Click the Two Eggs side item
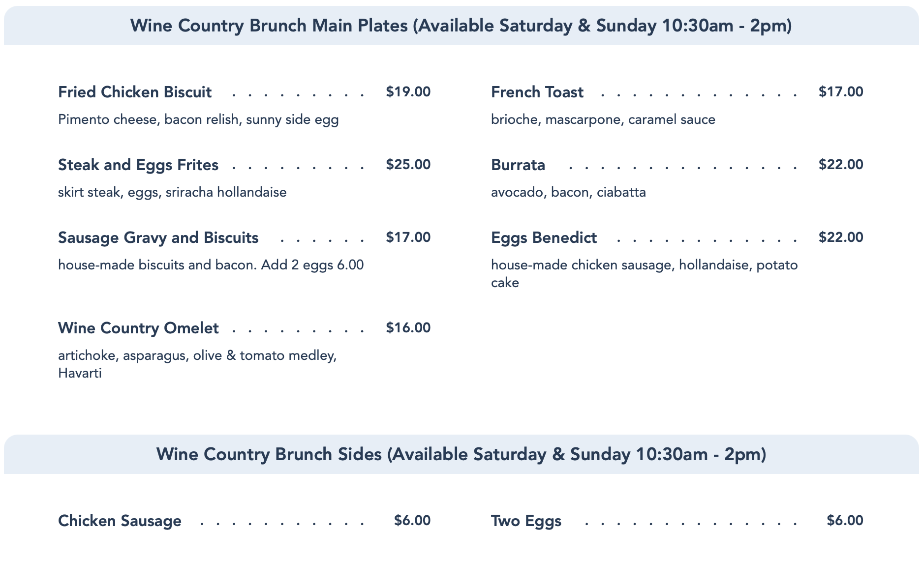 (x=526, y=521)
